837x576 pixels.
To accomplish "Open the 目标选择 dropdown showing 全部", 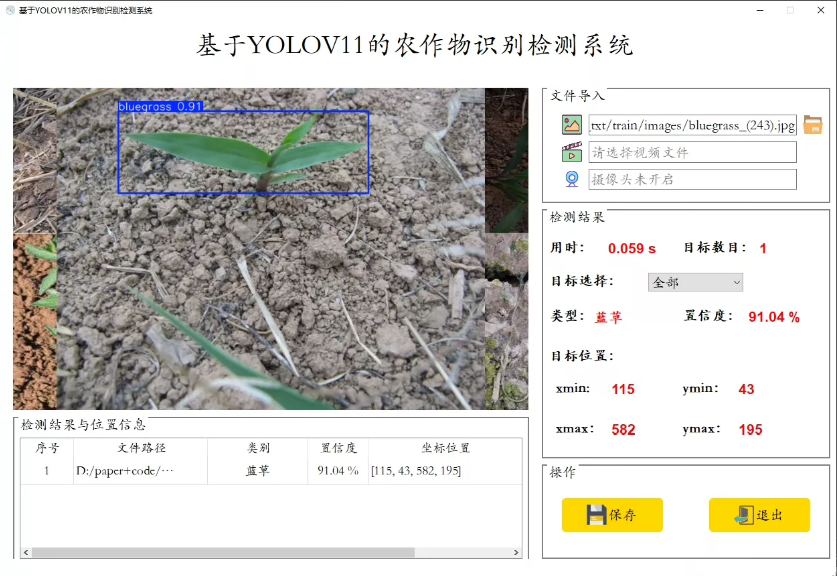I will (695, 282).
